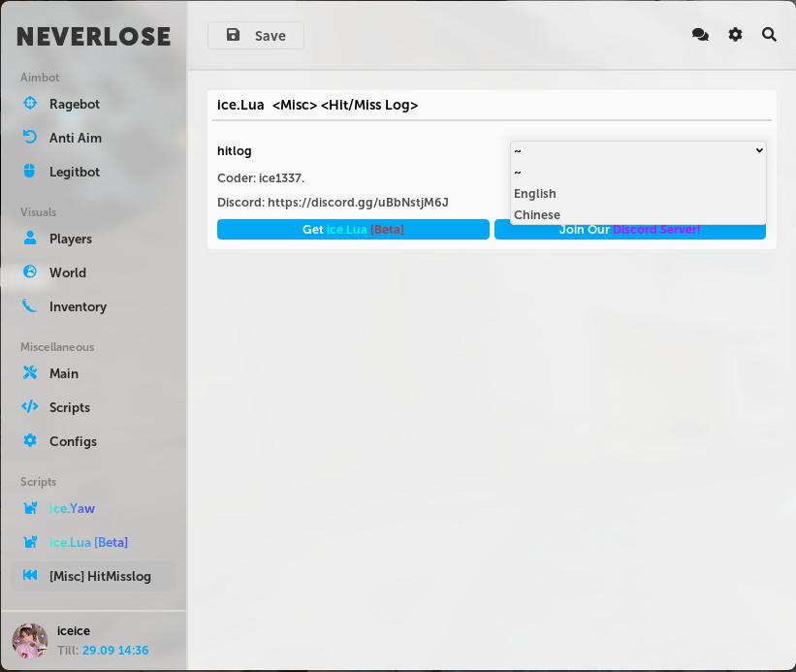Open the ice.Lua [Beta] script page
Screen dimensions: 796x672
(88, 542)
